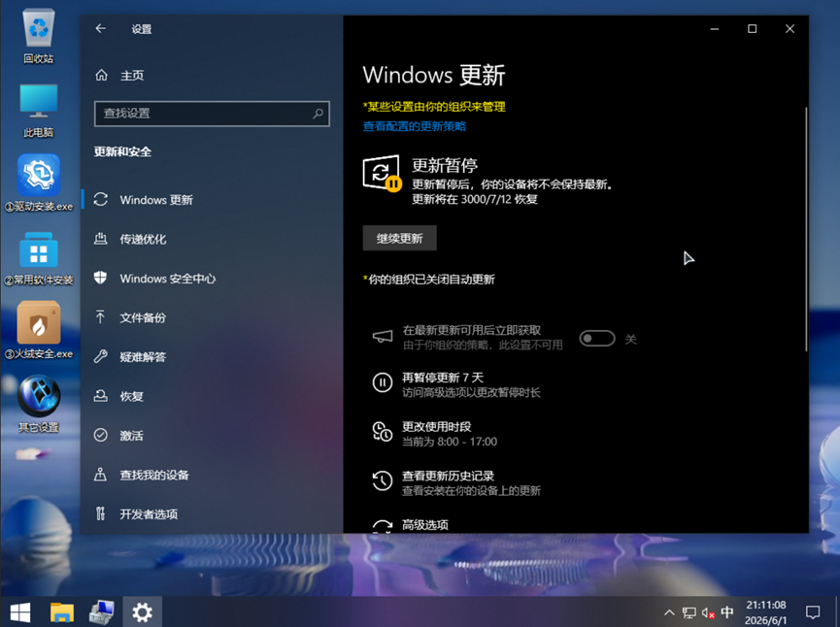This screenshot has width=840, height=627.
Task: Open 疑难解答 settings page
Action: (x=212, y=356)
